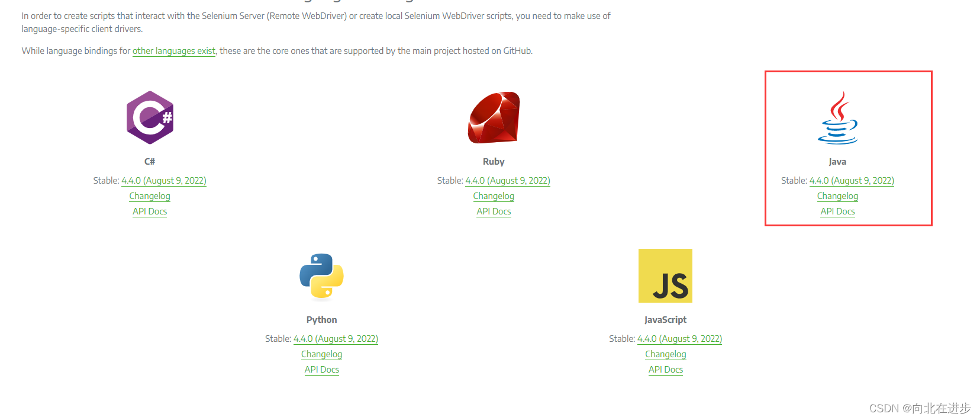
Task: View the Python Changelog
Action: pos(321,354)
